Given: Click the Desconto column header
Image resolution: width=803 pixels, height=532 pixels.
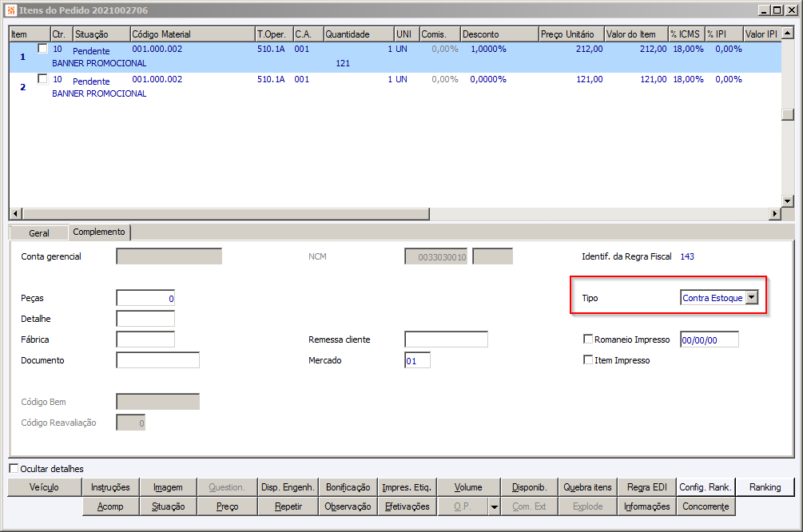Looking at the screenshot, I should (499, 34).
